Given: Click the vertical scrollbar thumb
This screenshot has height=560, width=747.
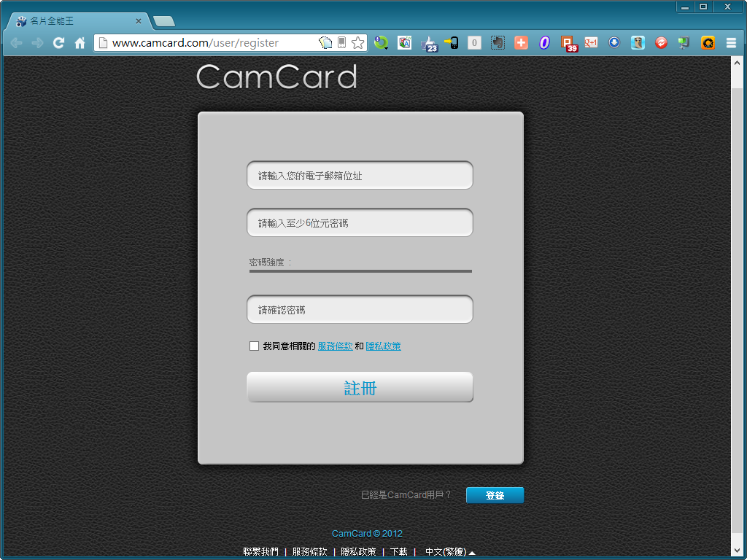Looking at the screenshot, I should coord(736,309).
